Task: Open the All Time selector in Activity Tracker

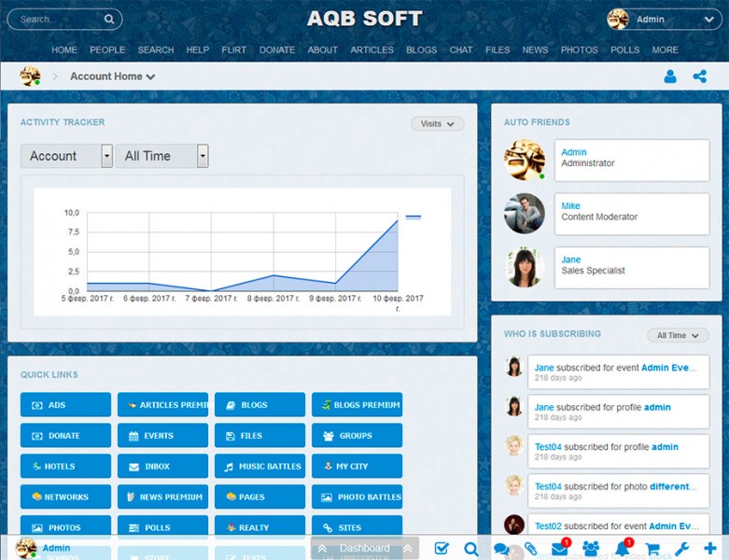Action: click(x=161, y=156)
